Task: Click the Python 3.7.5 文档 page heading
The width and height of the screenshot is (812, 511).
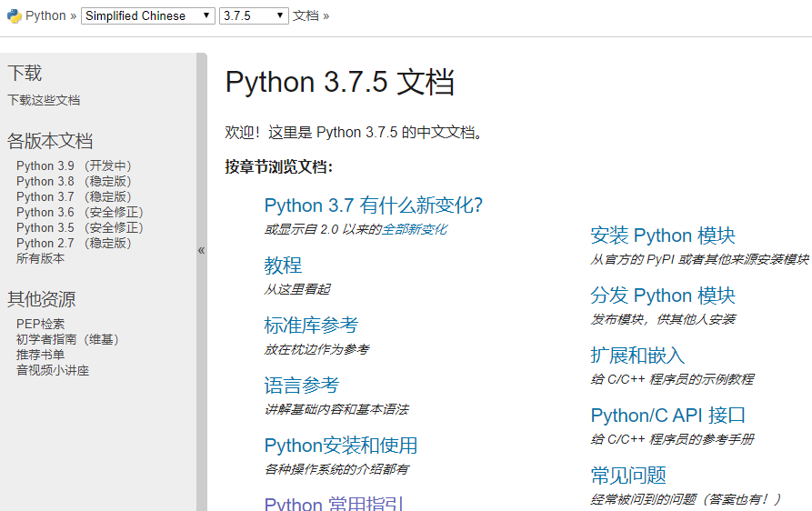Action: 340,83
